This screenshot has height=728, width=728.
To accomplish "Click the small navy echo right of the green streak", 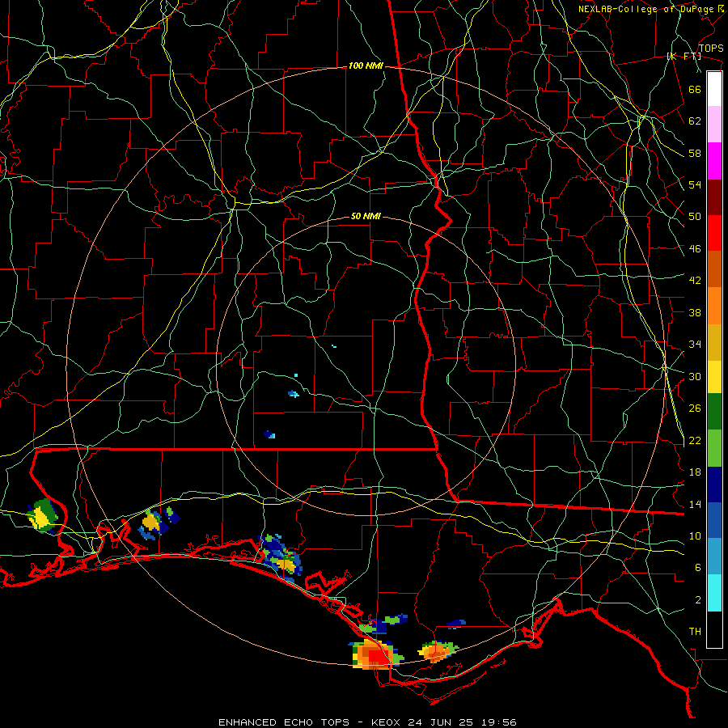I will point(456,624).
